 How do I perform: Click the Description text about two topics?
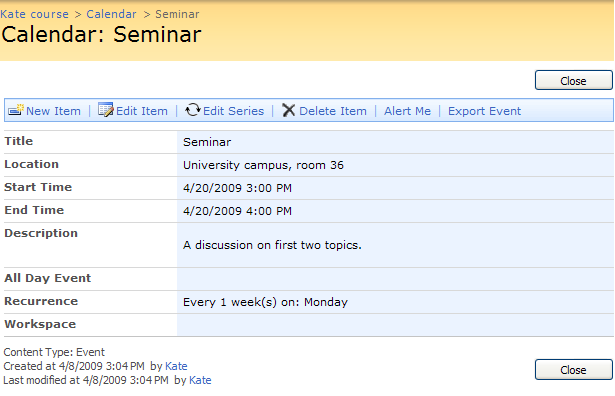point(272,245)
